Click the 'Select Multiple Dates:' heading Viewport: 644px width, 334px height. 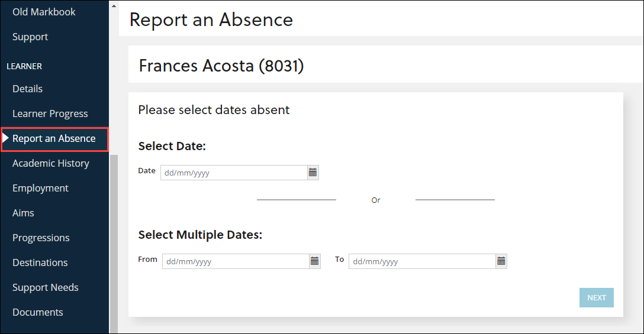coord(200,235)
